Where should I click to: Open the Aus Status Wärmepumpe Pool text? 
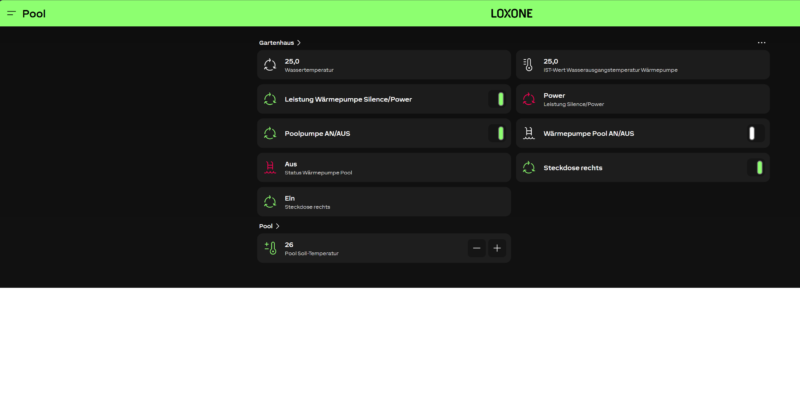[x=318, y=168]
